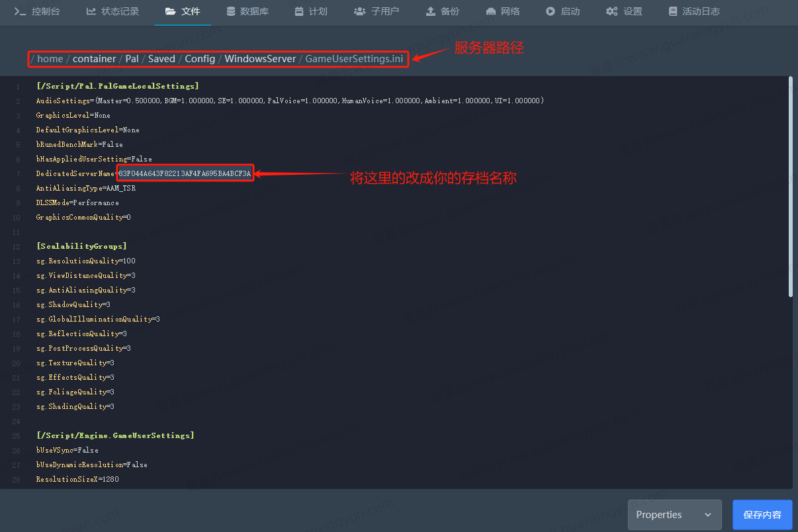The image size is (798, 532).
Task: Click the gears icon beside 设置
Action: pyautogui.click(x=611, y=11)
